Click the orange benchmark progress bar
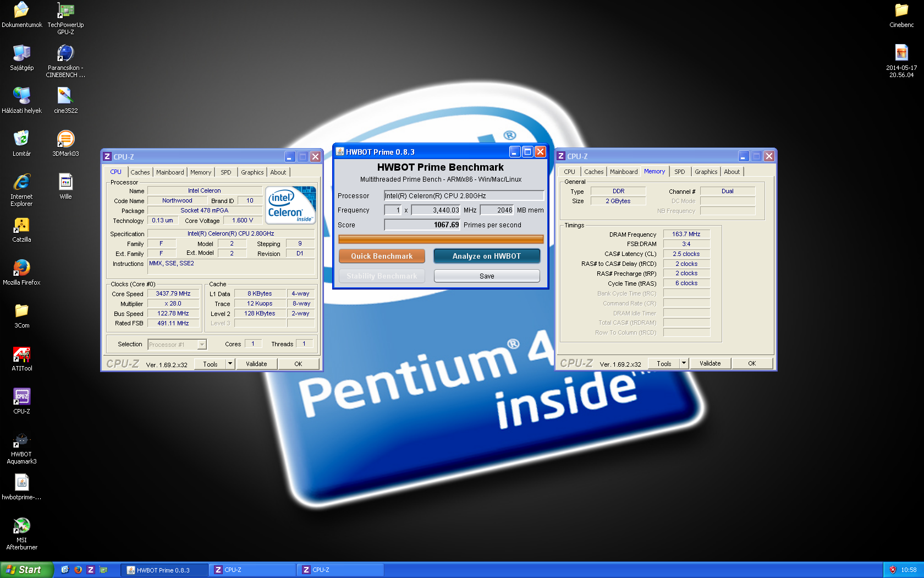 click(x=441, y=239)
